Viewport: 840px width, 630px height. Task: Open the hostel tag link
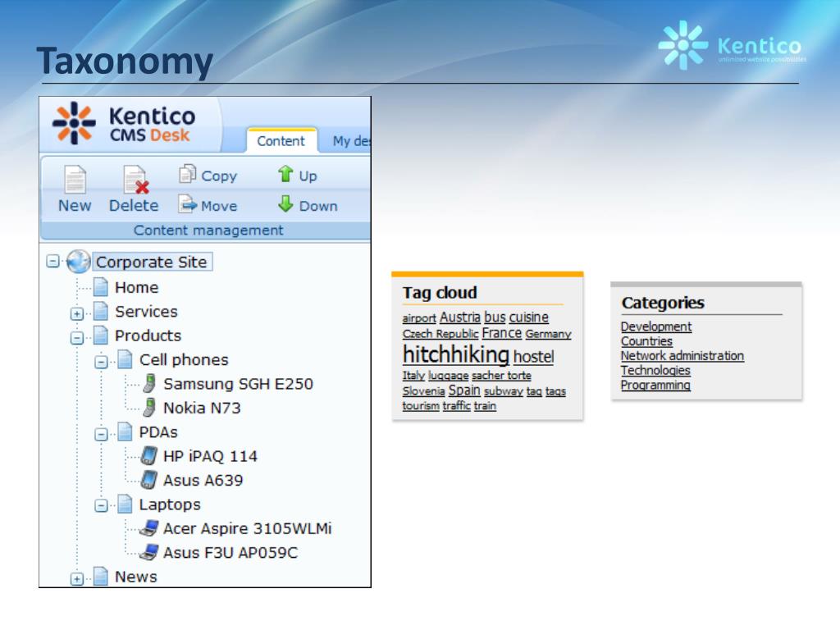[x=533, y=357]
